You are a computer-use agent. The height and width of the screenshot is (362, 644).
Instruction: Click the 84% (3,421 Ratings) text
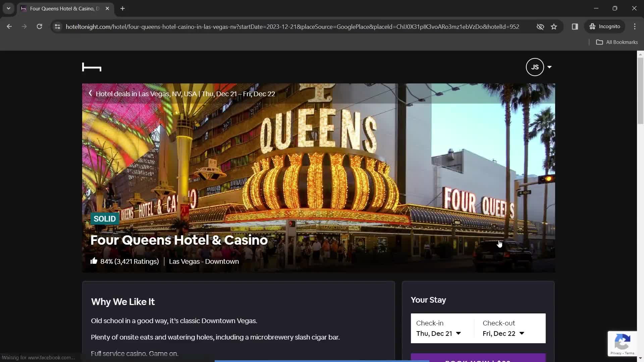pyautogui.click(x=129, y=261)
